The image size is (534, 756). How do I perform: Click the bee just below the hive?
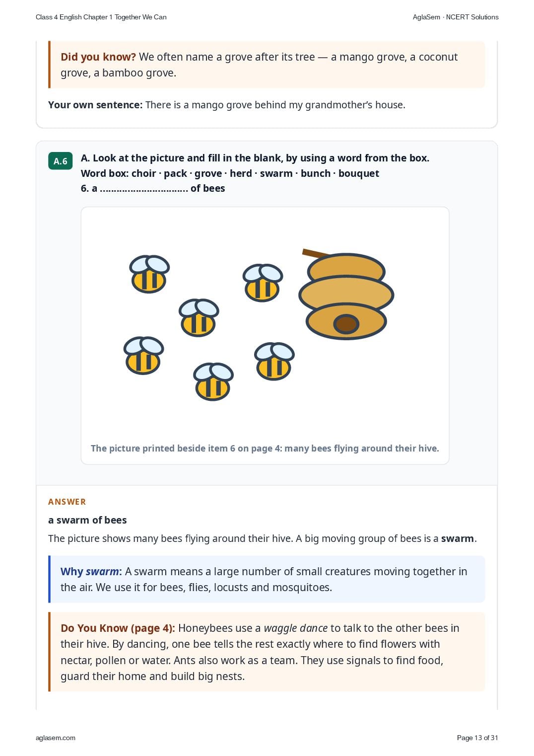(x=274, y=361)
